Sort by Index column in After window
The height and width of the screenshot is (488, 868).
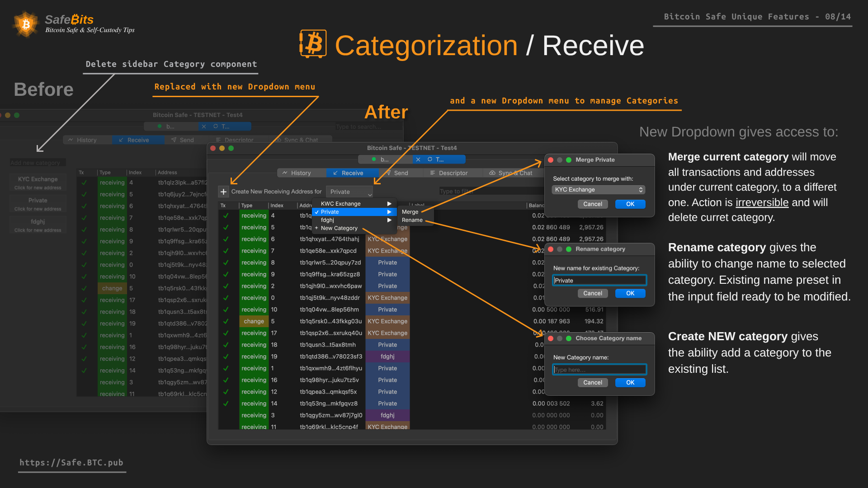click(x=283, y=206)
